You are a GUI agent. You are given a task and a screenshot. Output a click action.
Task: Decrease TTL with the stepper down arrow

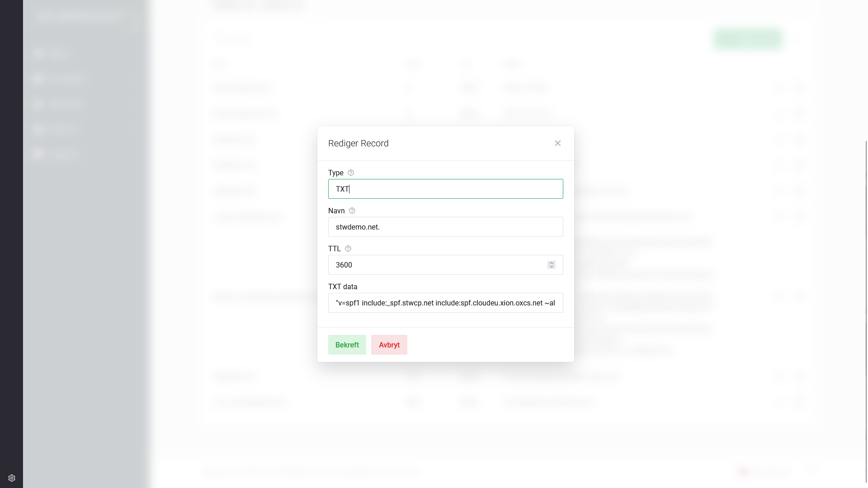click(x=552, y=267)
